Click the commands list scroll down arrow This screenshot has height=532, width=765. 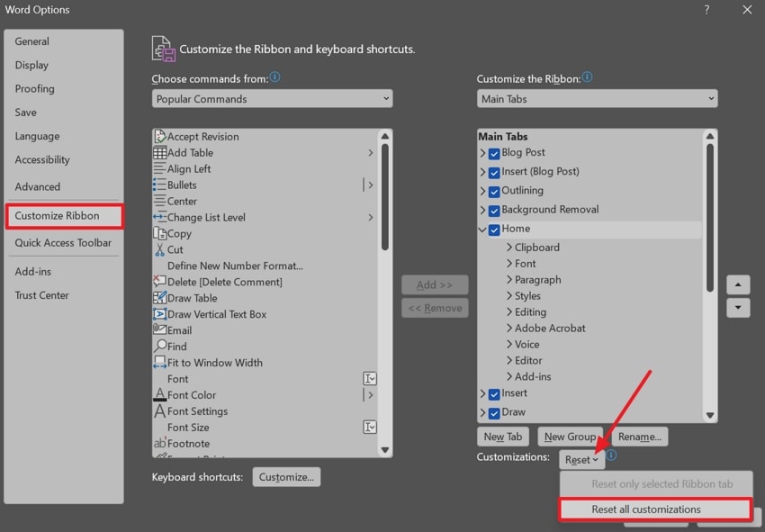coord(385,449)
